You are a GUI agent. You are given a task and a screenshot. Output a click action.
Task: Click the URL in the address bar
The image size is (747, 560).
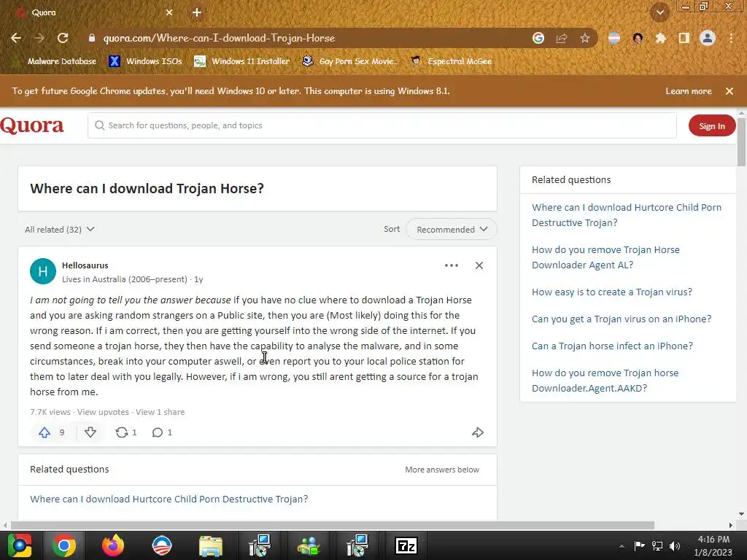[x=219, y=38]
